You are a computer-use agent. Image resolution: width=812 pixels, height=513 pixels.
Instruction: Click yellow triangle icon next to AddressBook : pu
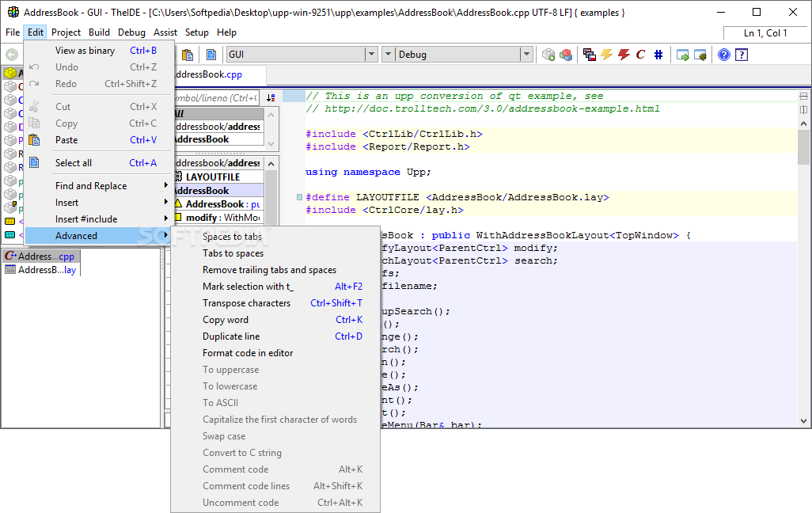point(177,203)
